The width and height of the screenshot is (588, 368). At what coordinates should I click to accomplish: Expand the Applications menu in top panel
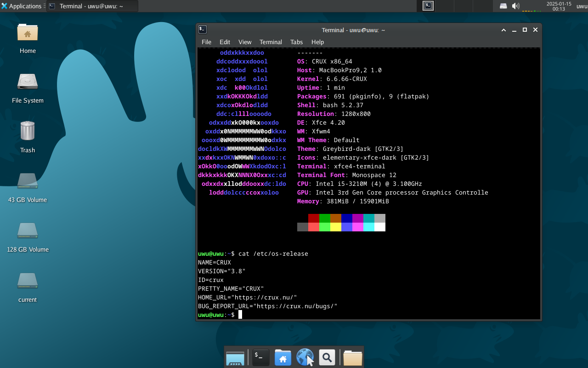pos(22,6)
